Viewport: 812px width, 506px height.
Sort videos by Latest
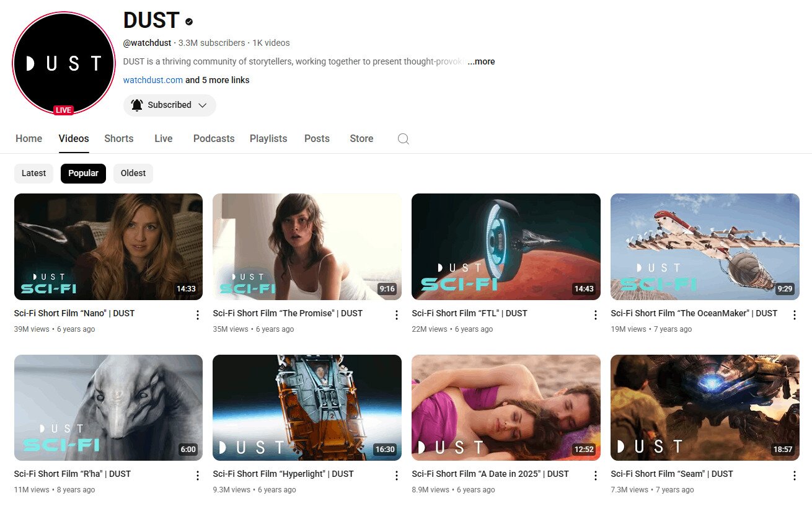coord(33,174)
